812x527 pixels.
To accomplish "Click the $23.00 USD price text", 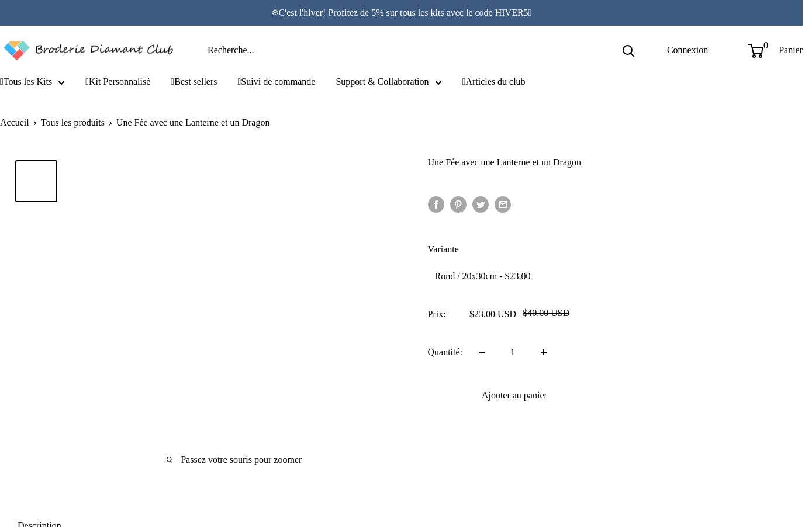I will (493, 314).
